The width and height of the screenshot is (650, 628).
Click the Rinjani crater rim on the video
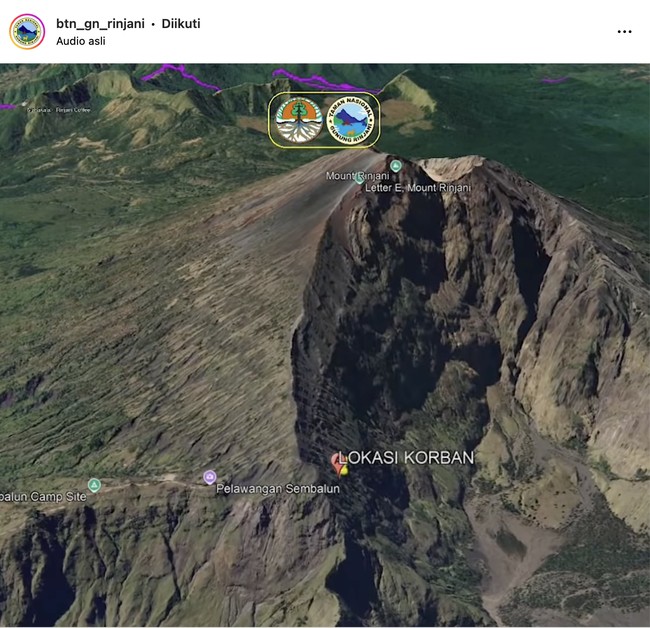click(450, 168)
